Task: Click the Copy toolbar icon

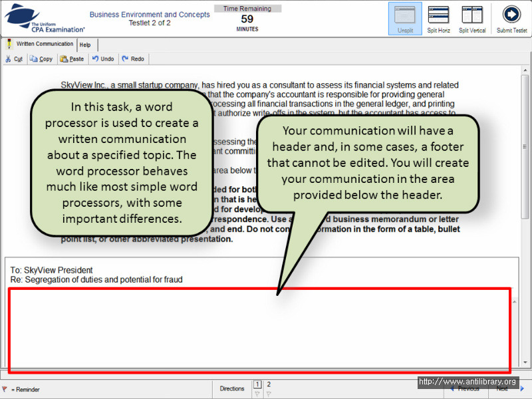Action: click(x=33, y=59)
